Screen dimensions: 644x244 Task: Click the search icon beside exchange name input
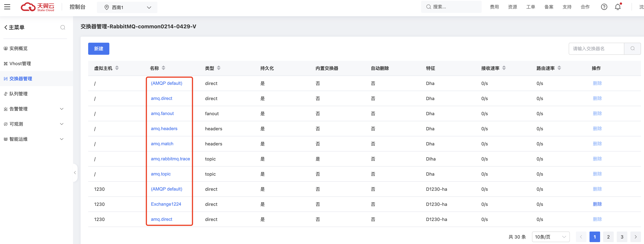pyautogui.click(x=632, y=48)
